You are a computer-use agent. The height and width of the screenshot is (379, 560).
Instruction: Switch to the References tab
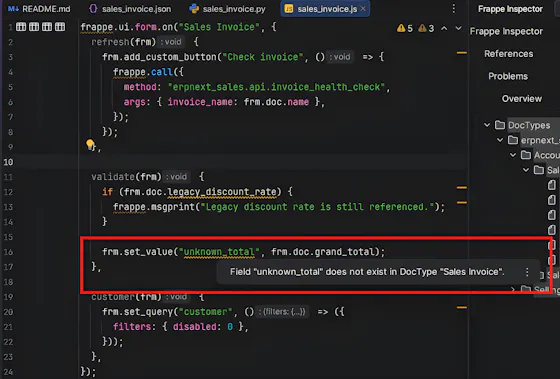(x=509, y=54)
